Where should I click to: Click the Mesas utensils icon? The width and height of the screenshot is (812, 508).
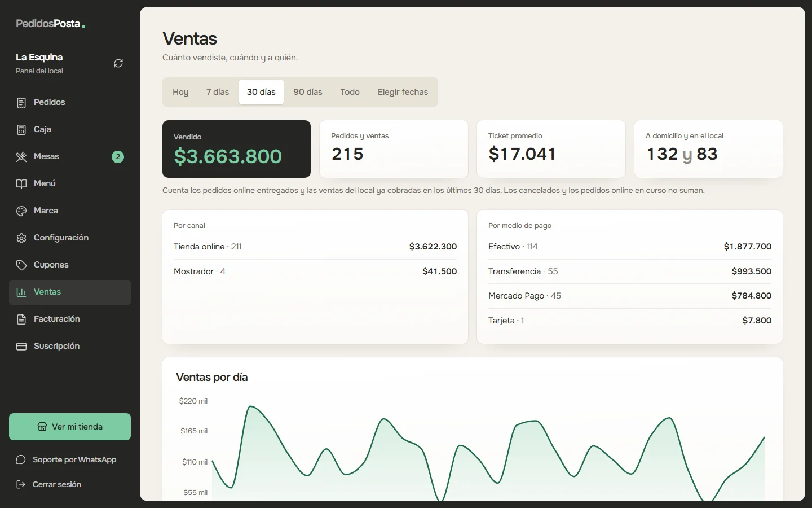(21, 156)
